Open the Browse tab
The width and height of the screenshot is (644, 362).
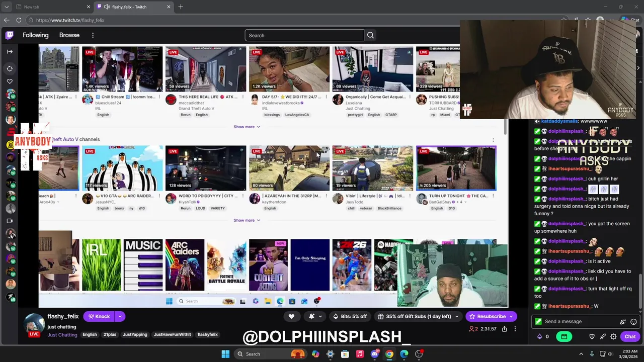tap(69, 35)
